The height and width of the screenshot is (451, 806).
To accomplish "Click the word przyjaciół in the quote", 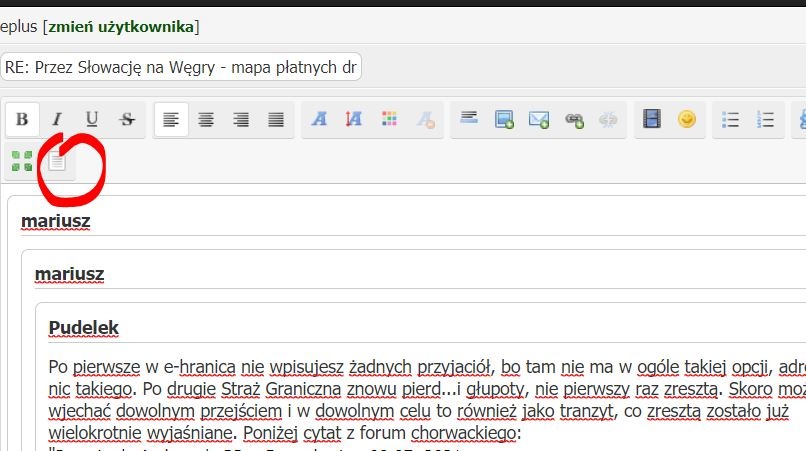I will point(455,367).
